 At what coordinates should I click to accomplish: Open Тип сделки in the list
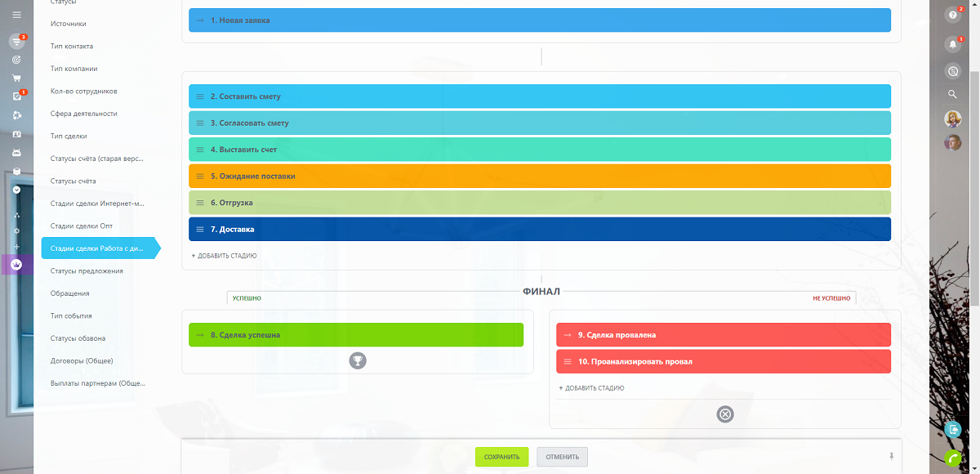tap(69, 136)
